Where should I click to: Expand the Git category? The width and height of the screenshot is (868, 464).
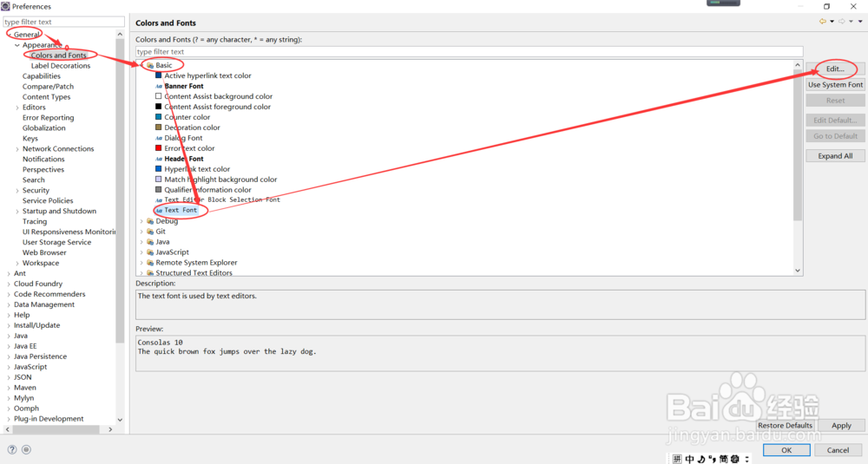[141, 232]
